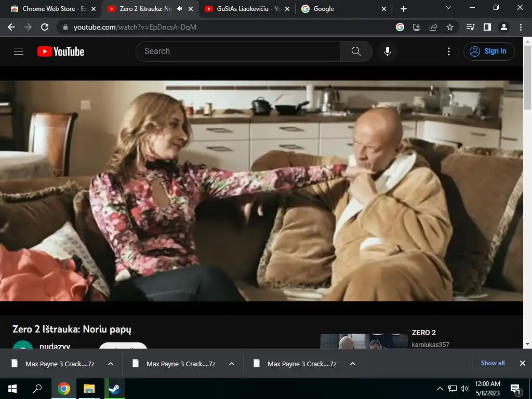
Task: Close the GuStAs Liaūkevičiu tab
Action: point(287,9)
